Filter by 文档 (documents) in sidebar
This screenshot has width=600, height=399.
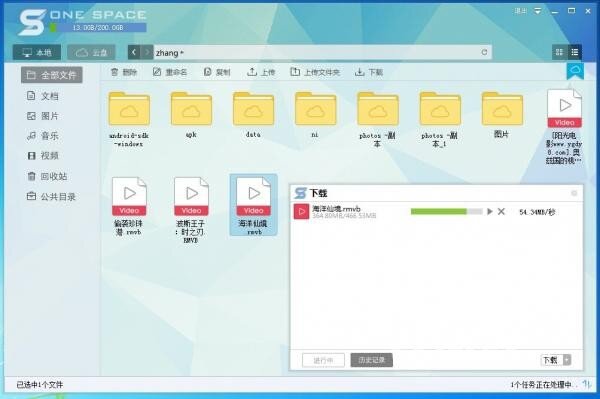coord(42,96)
